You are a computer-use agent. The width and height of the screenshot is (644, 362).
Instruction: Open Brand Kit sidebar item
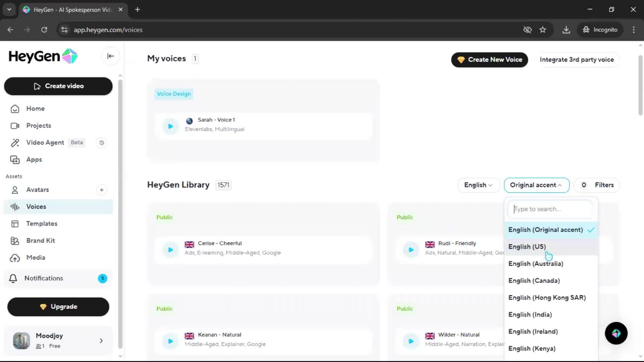click(40, 241)
